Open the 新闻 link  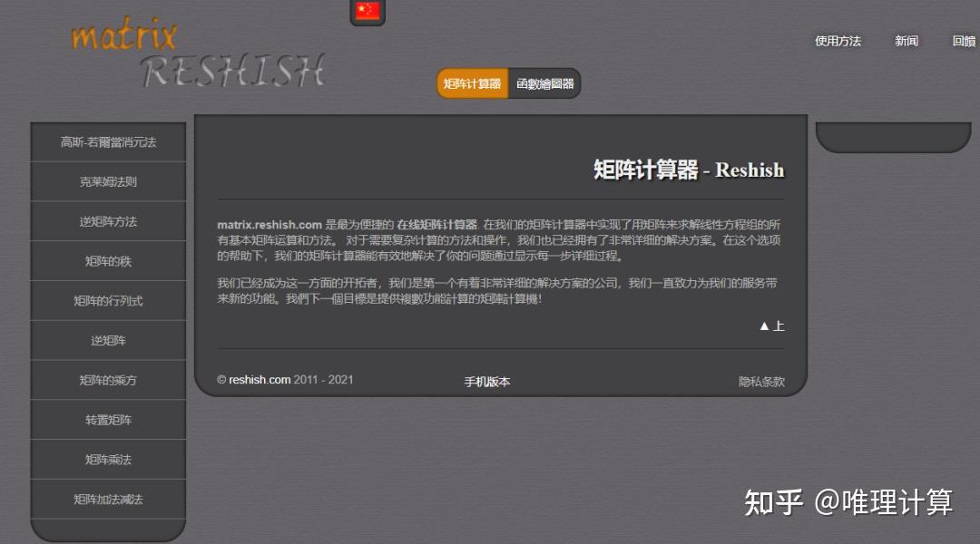coord(904,40)
